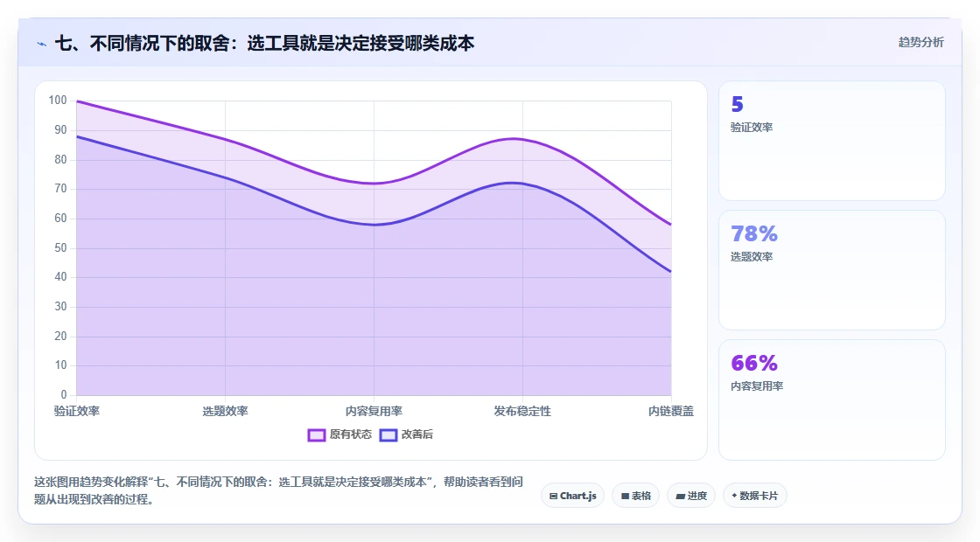Click the 发布稳定性 x-axis label
The width and height of the screenshot is (980, 542).
(x=522, y=411)
